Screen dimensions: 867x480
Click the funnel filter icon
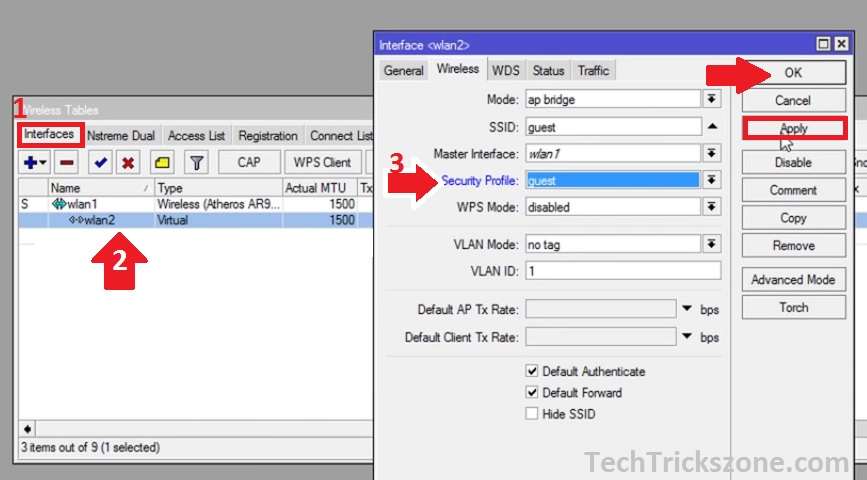pyautogui.click(x=197, y=162)
